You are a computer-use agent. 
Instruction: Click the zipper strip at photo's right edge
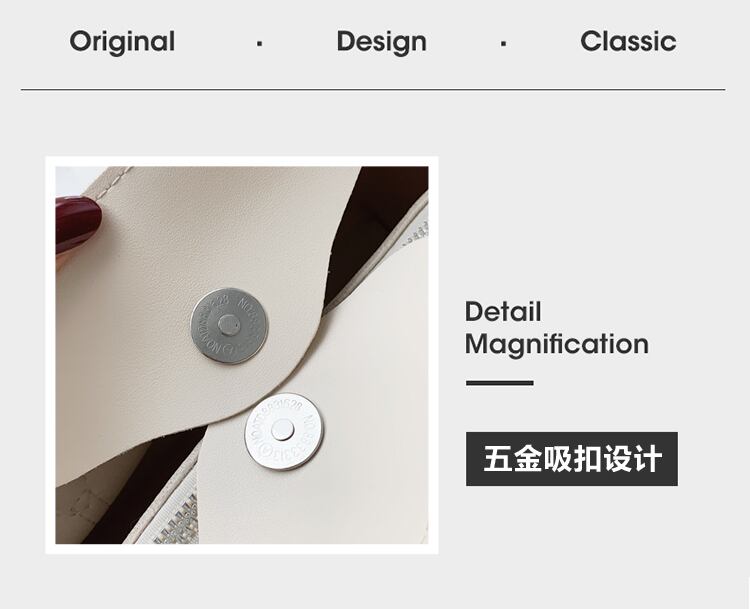pyautogui.click(x=415, y=230)
